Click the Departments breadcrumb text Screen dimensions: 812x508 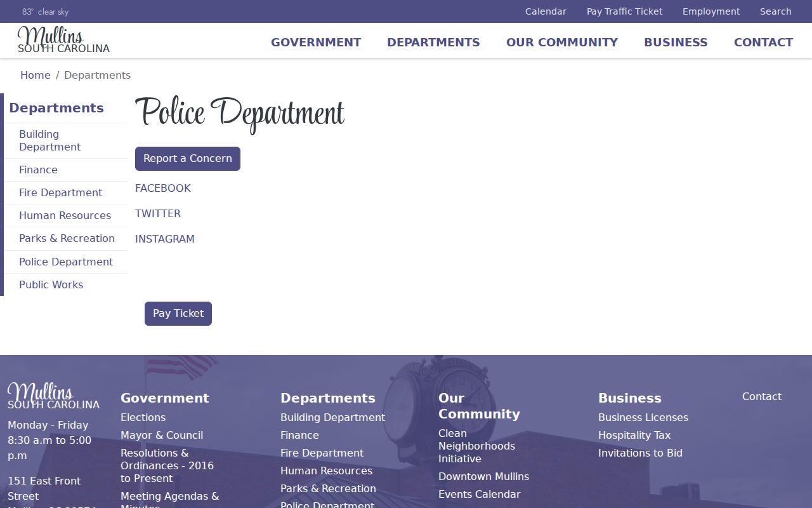point(97,75)
